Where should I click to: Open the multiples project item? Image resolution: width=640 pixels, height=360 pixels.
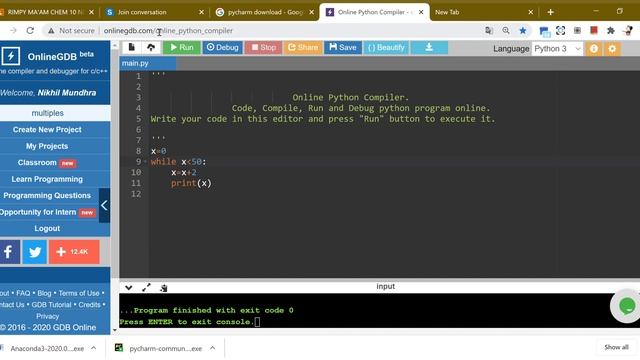tap(47, 113)
